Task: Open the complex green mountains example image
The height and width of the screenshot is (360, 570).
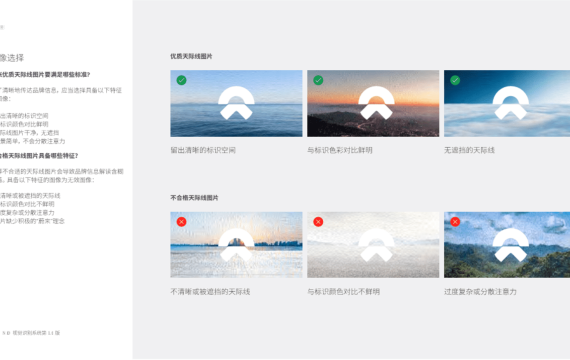Action: pyautogui.click(x=507, y=245)
